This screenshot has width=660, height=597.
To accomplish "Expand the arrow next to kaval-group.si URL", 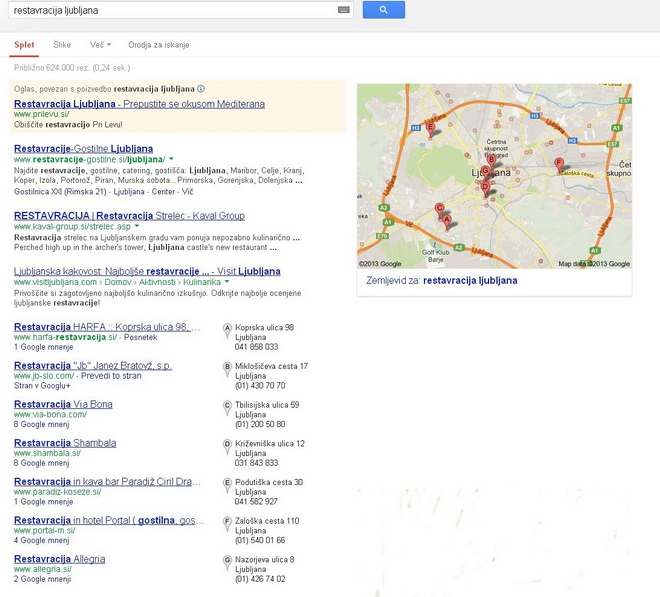I will coord(136,227).
